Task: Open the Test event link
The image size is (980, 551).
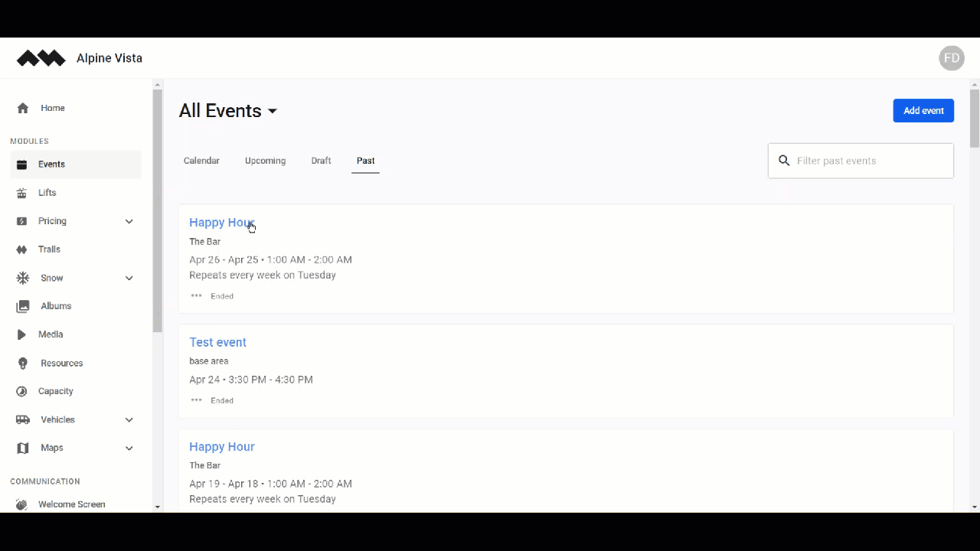Action: (217, 342)
